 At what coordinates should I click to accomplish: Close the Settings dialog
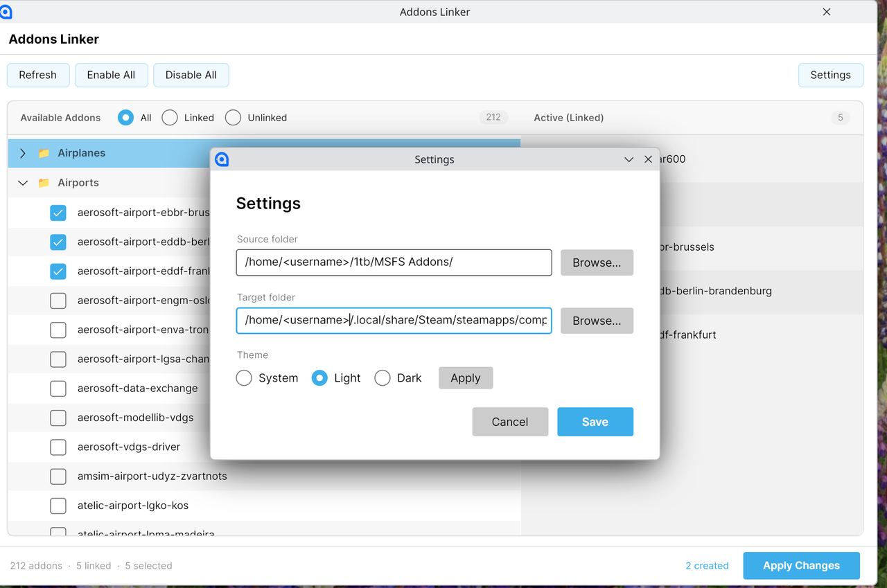click(648, 159)
